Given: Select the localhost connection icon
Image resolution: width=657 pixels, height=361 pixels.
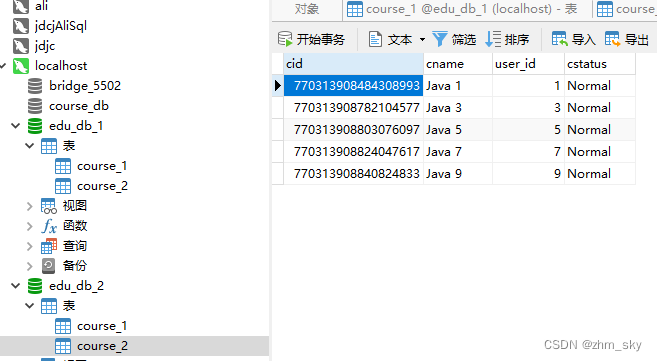Looking at the screenshot, I should coord(21,66).
